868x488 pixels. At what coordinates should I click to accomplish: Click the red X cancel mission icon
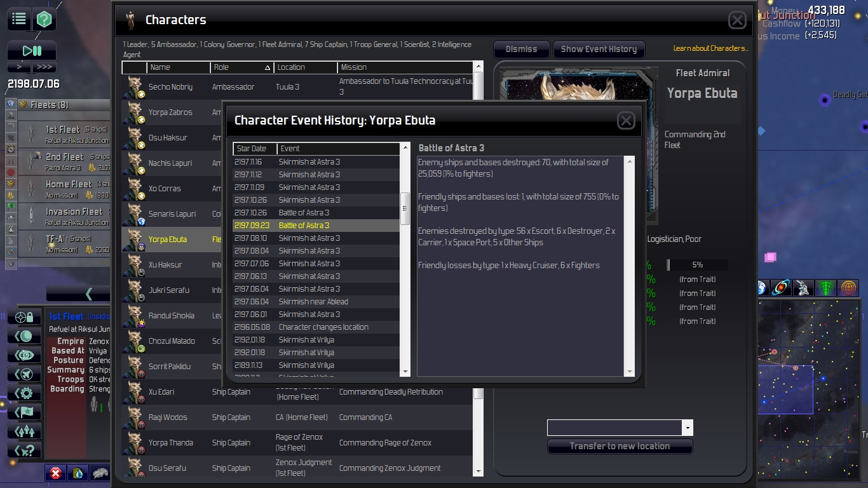point(56,473)
